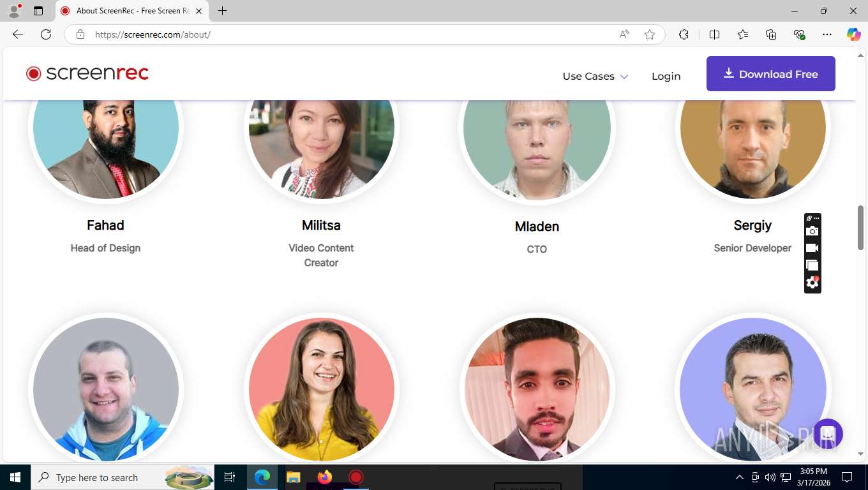The image size is (868, 490).
Task: Select the text Senior Developer
Action: (752, 248)
